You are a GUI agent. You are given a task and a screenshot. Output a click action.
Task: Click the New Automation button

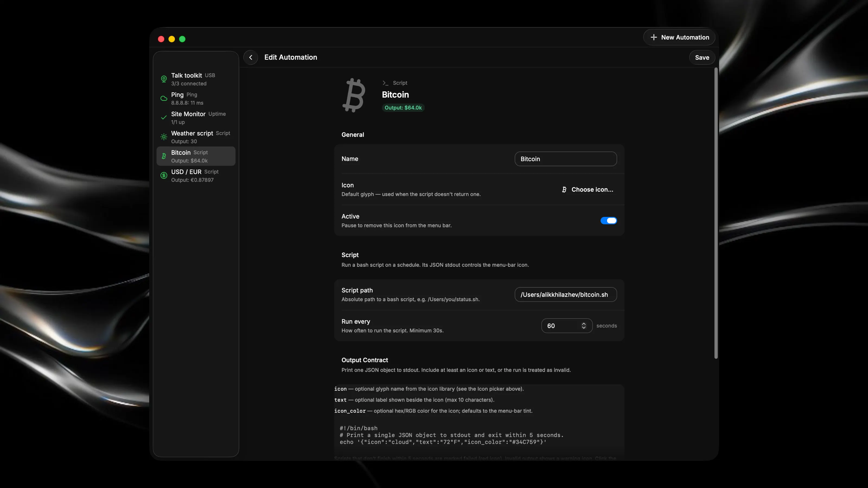(679, 37)
